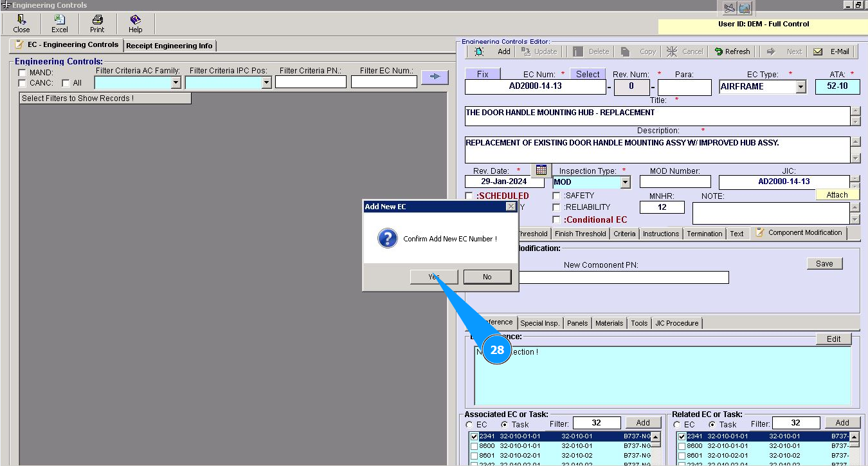Open the Materials tab

coord(609,323)
